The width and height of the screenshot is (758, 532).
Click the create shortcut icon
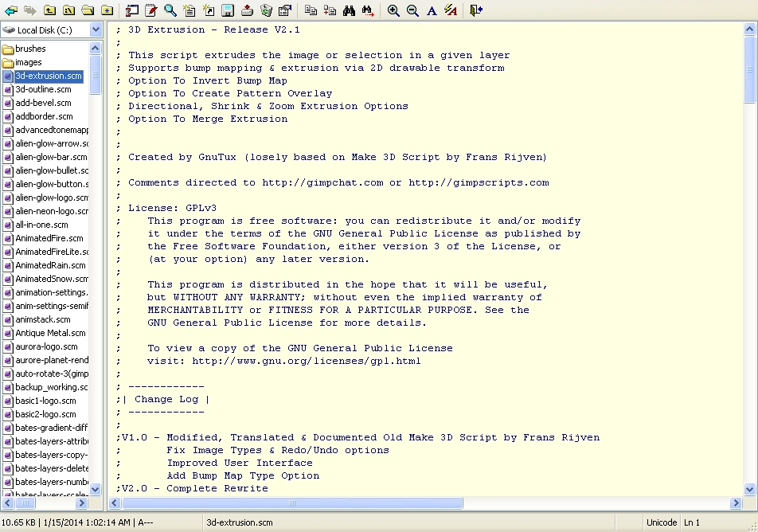coord(209,10)
